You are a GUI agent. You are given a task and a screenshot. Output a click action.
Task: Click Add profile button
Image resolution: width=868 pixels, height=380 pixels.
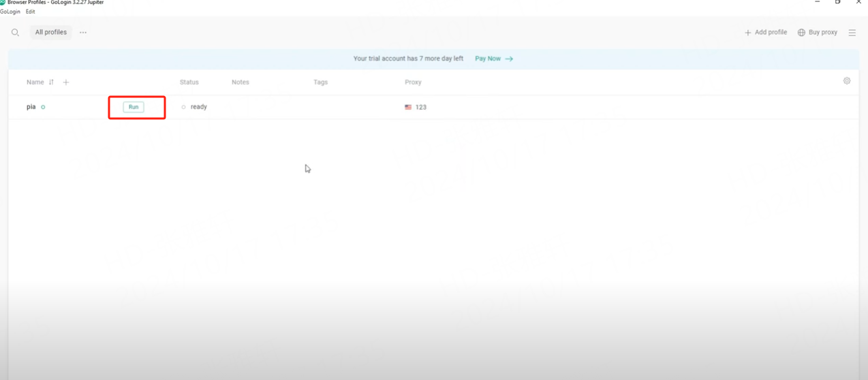[765, 33]
